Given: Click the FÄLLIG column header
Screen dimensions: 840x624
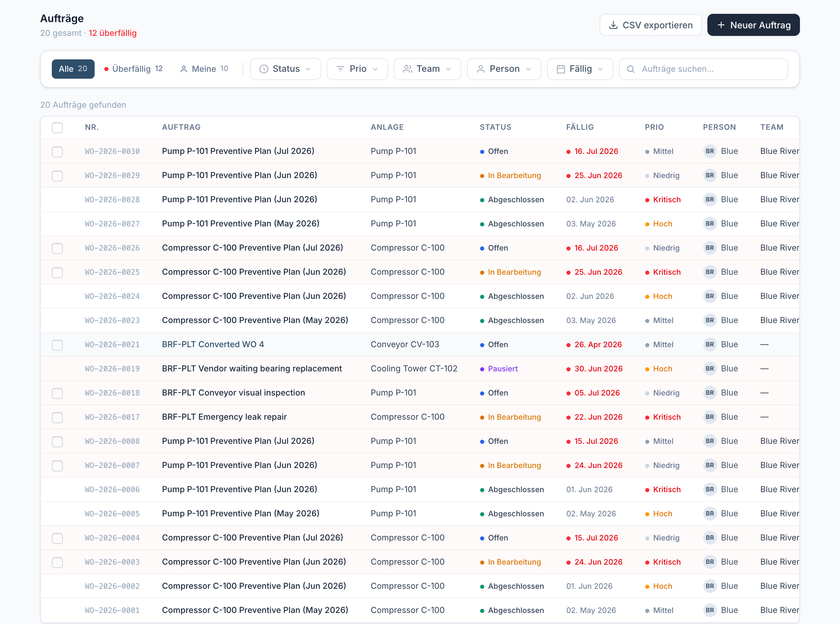Looking at the screenshot, I should 580,127.
